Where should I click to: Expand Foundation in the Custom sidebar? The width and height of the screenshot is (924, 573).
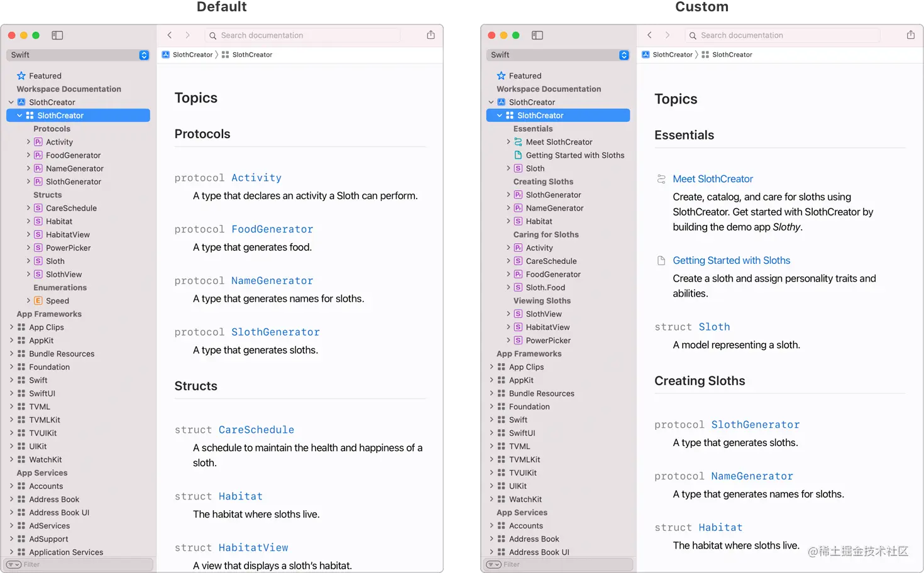(x=492, y=407)
